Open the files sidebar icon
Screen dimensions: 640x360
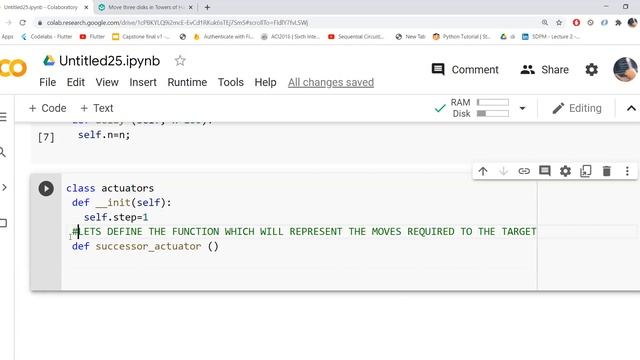click(3, 223)
